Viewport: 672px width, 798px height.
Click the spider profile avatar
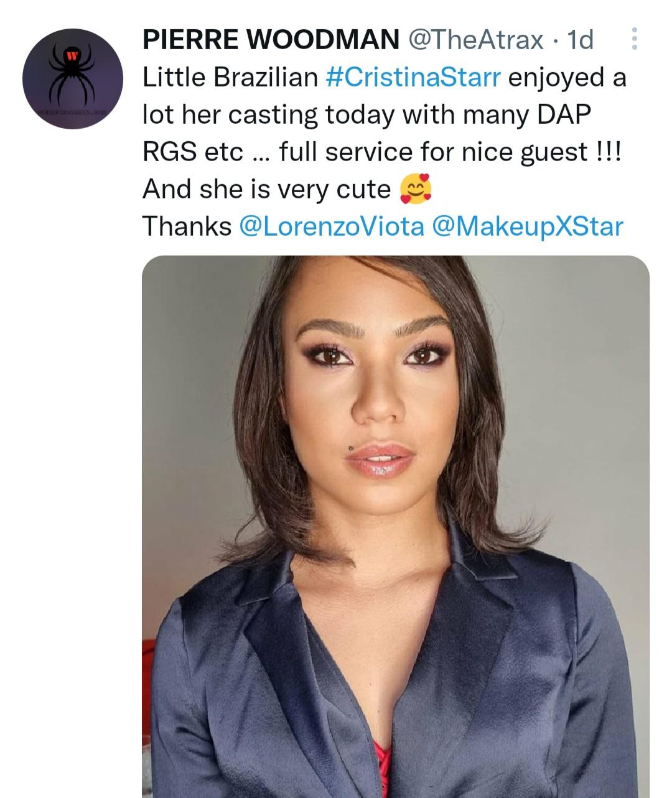74,78
